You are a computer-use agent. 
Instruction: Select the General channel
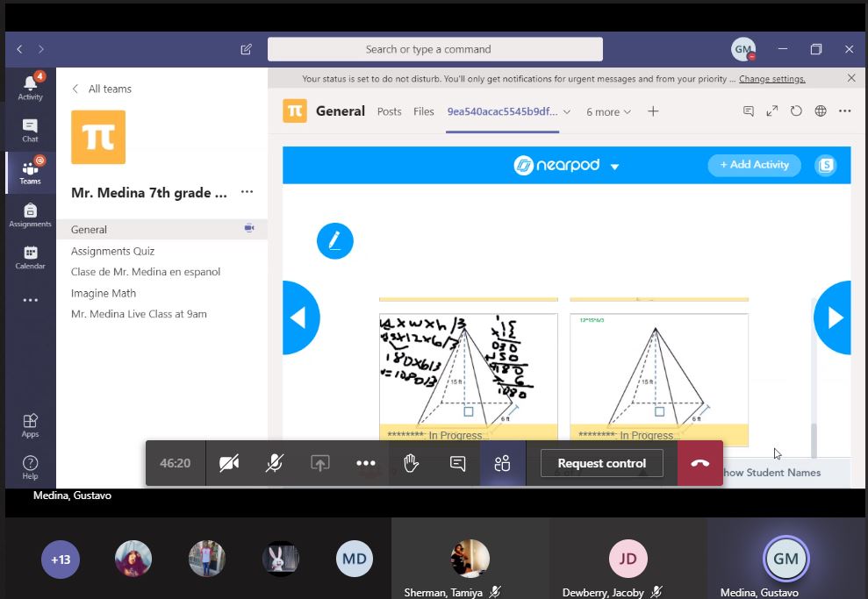(161, 229)
